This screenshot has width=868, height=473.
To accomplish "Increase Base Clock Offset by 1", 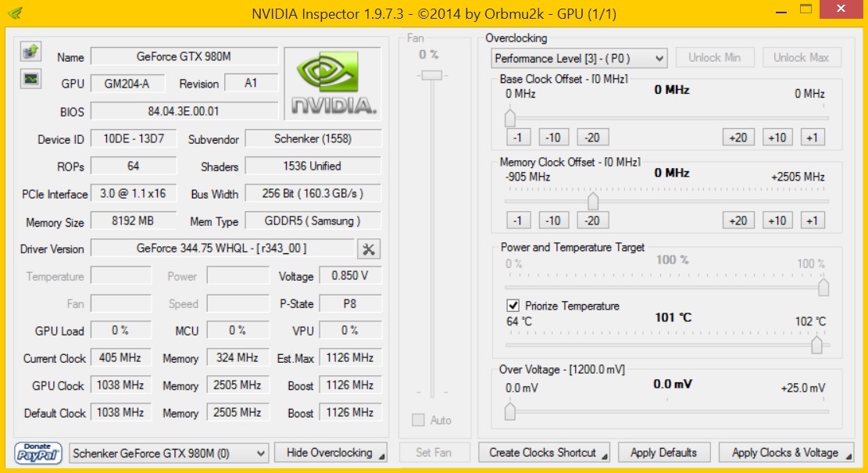I will coord(813,137).
